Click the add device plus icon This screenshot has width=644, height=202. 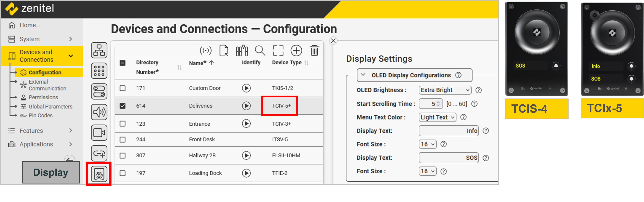(296, 51)
